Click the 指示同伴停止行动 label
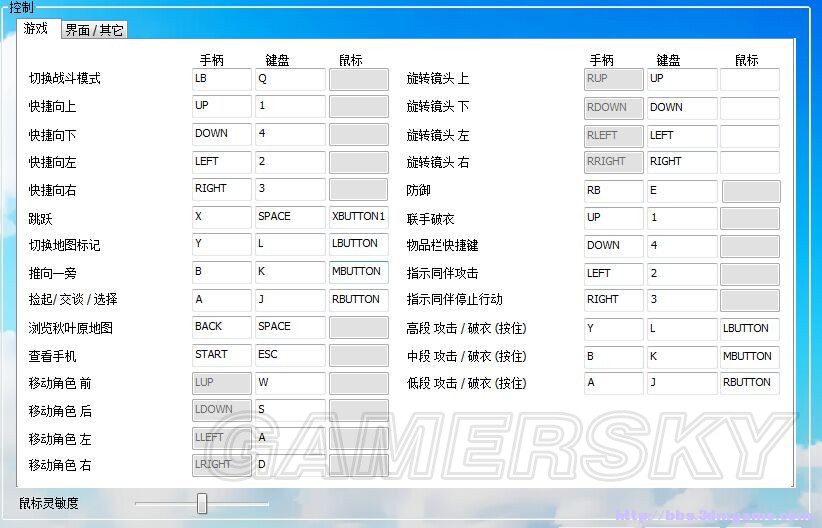 [x=455, y=299]
